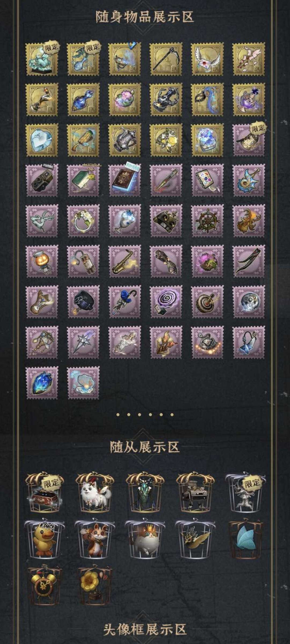Open the blue rose umbrella stamp
This screenshot has width=290, height=644.
click(125, 302)
